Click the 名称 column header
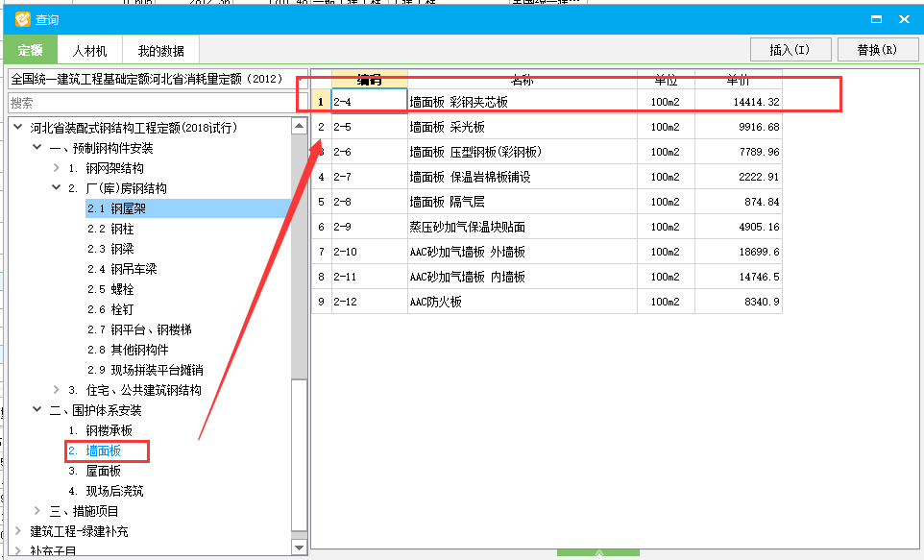The width and height of the screenshot is (924, 560). [x=523, y=80]
